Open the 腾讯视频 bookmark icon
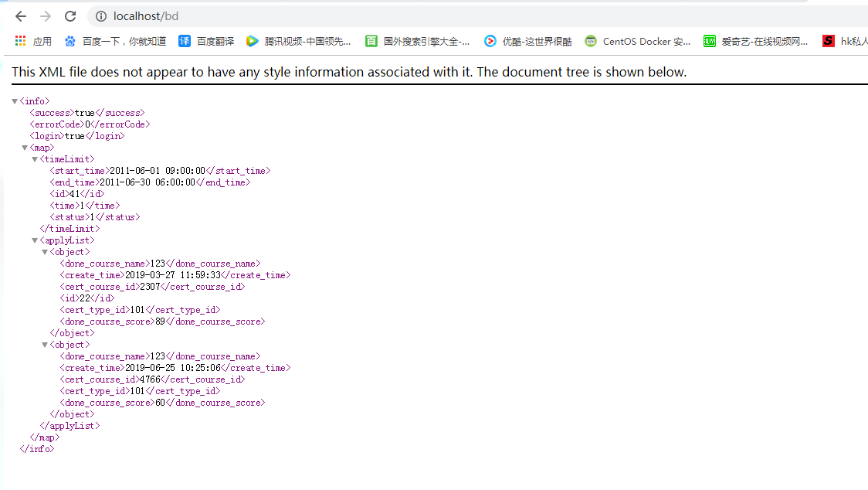 [250, 41]
